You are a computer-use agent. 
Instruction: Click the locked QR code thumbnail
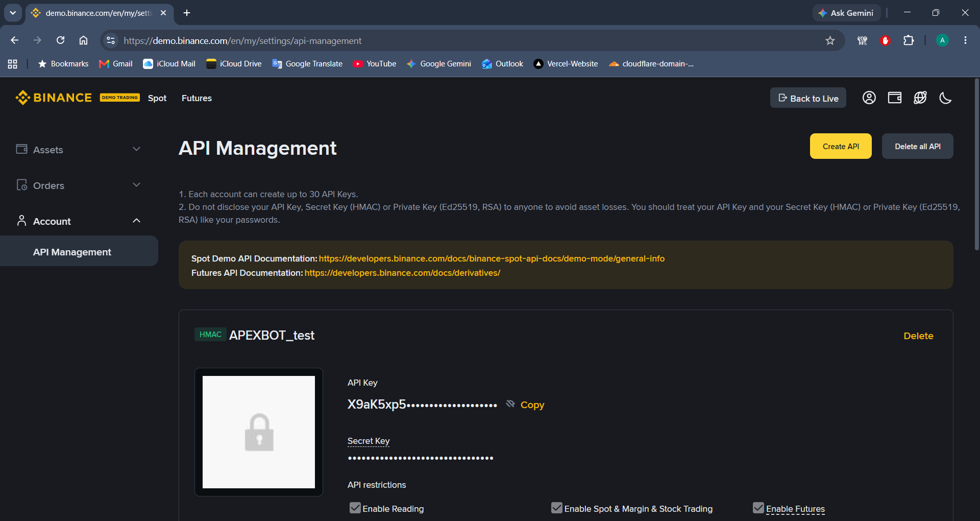[x=259, y=432]
